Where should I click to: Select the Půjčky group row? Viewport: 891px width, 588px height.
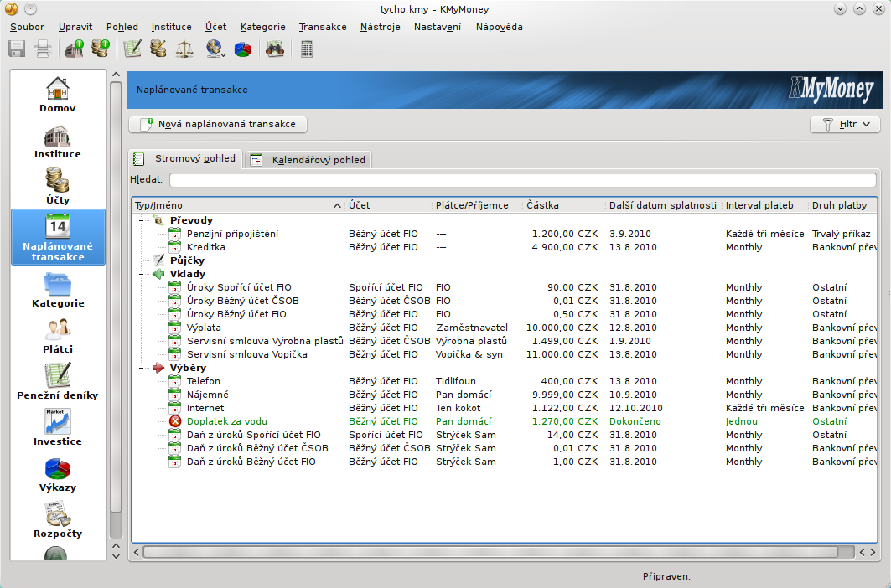point(505,260)
